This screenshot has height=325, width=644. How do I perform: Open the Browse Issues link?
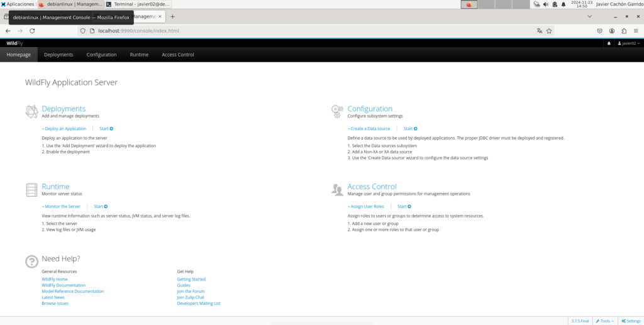coord(55,303)
